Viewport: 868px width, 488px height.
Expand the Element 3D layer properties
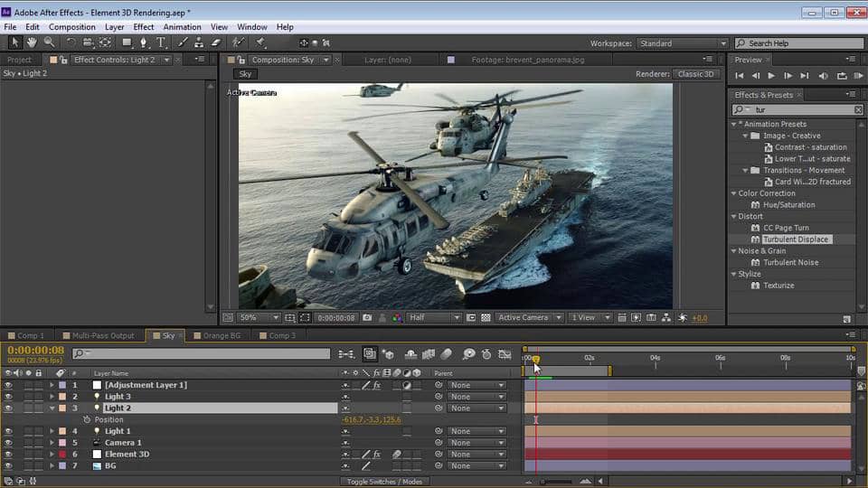click(x=52, y=455)
